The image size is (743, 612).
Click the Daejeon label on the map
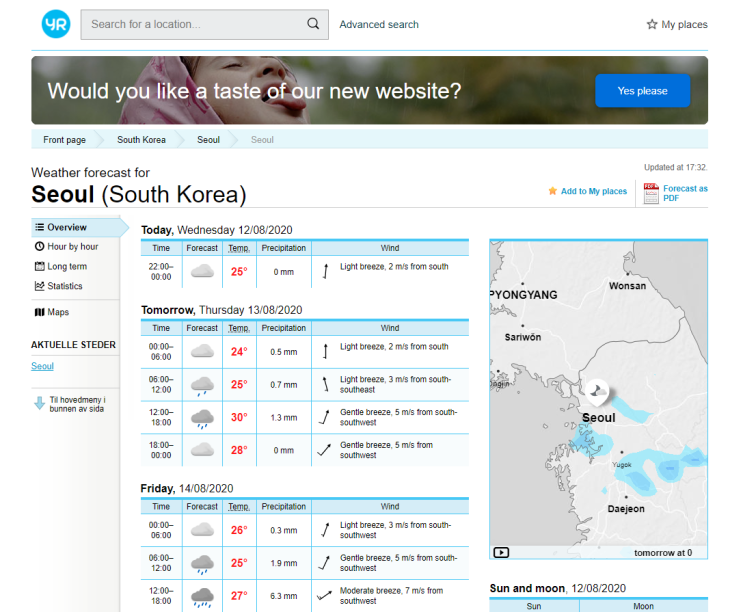click(626, 509)
